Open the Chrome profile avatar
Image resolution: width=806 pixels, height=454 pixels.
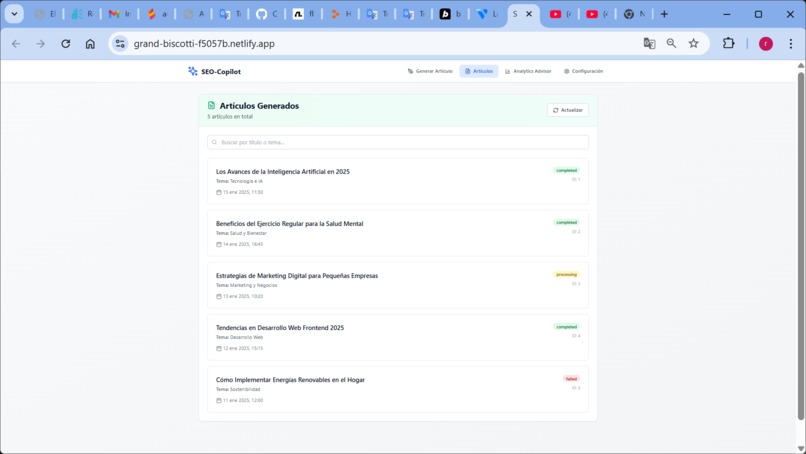pyautogui.click(x=766, y=44)
